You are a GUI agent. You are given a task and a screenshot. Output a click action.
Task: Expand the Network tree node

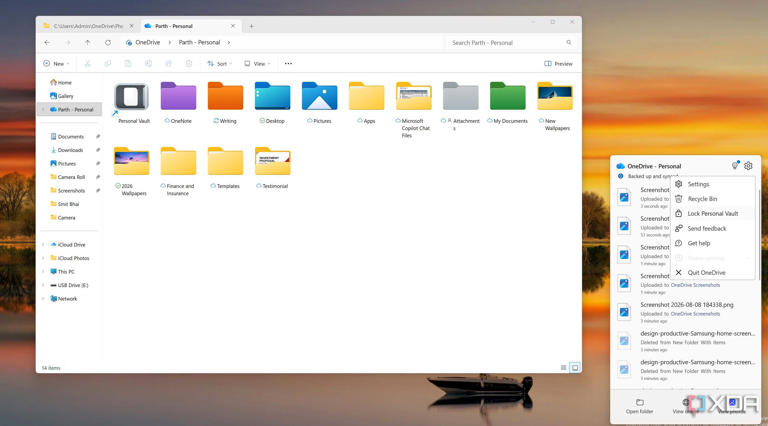pos(44,299)
